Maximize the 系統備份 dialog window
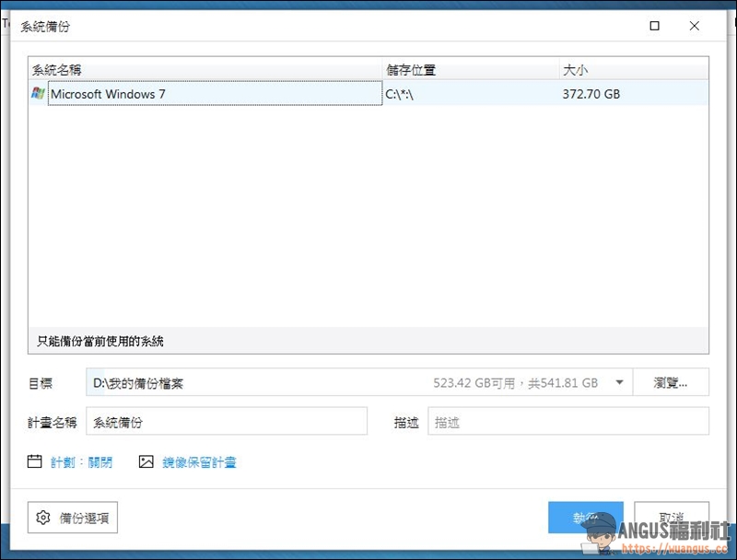The height and width of the screenshot is (560, 737). click(654, 27)
